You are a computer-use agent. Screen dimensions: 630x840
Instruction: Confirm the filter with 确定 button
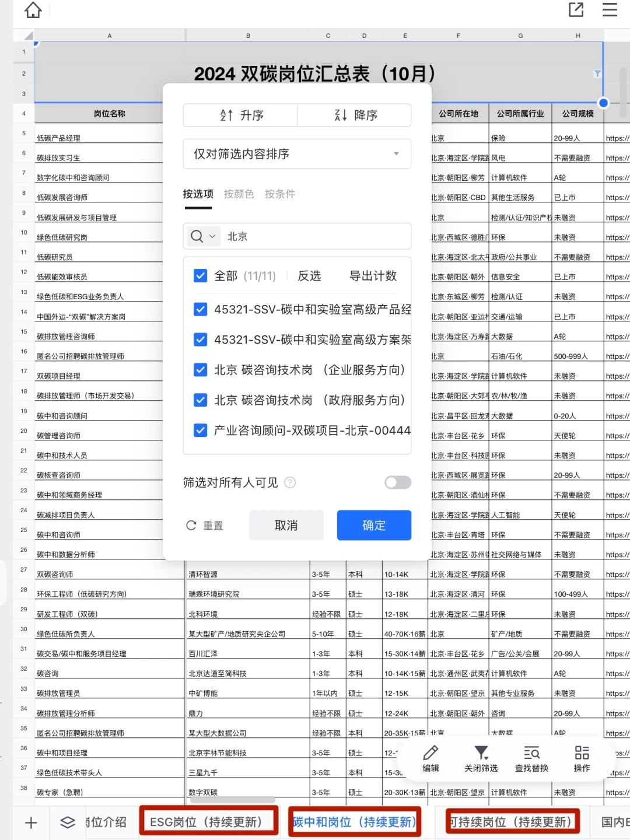(373, 525)
